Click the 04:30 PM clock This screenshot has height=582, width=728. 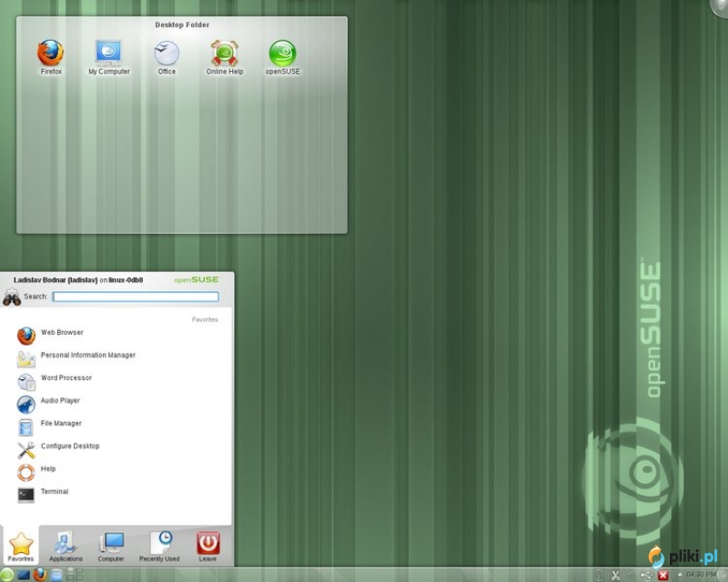[701, 575]
